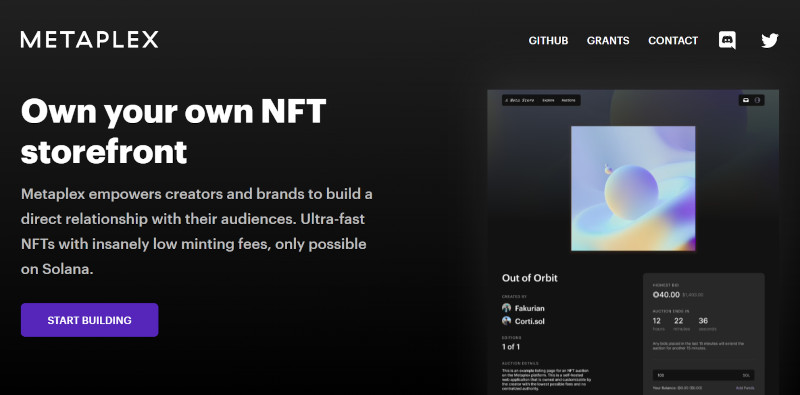Viewport: 800px width, 395px height.
Task: Click the START BUILDING button
Action: [x=89, y=320]
